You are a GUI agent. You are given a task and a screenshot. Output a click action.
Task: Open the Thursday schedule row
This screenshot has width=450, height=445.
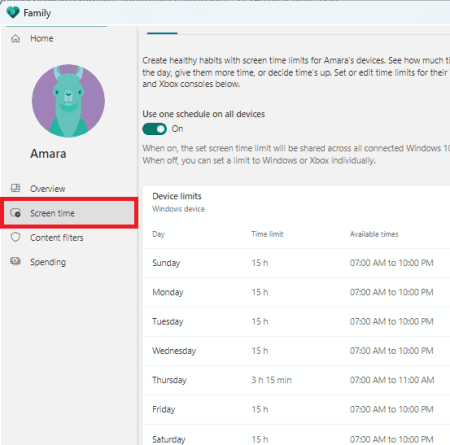click(x=296, y=380)
